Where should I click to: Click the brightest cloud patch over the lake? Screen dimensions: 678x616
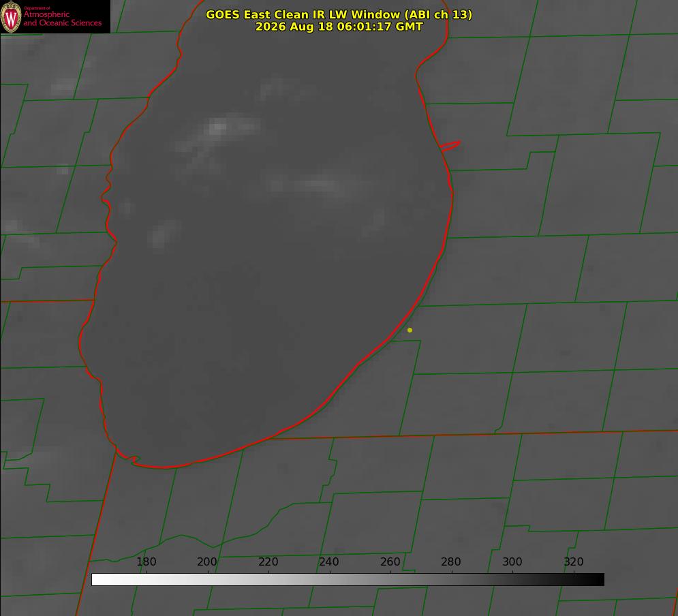(217, 128)
